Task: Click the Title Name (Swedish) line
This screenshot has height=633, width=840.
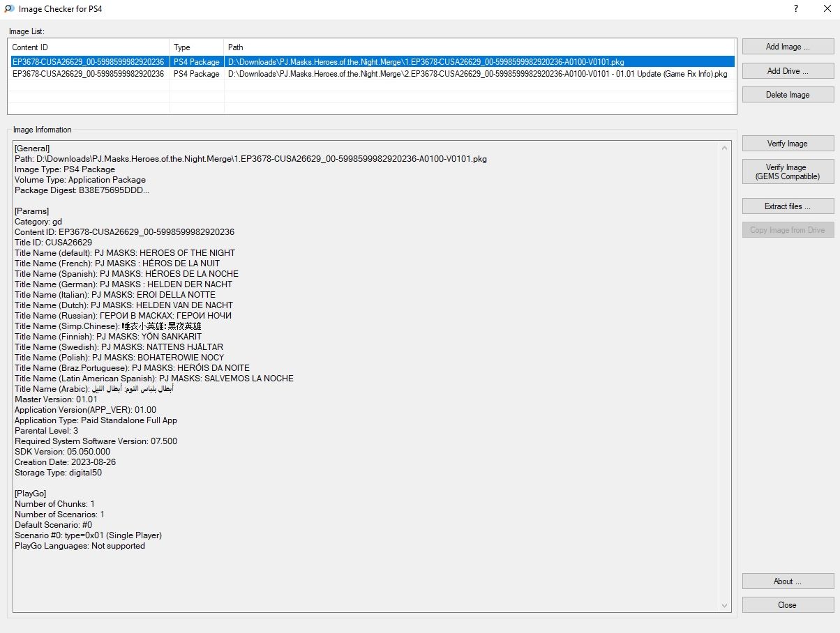Action: tap(119, 347)
